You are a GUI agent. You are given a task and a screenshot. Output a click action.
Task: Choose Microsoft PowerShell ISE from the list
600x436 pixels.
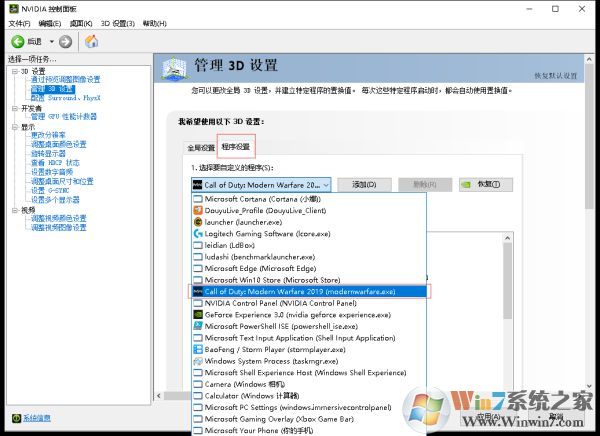tap(309, 326)
